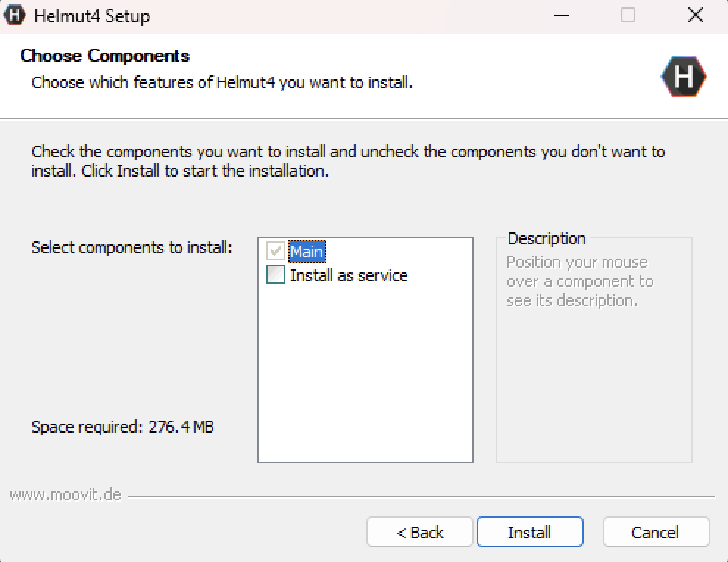Click the Helmut4 Setup title text
Screen dimensions: 728x562
pyautogui.click(x=92, y=15)
